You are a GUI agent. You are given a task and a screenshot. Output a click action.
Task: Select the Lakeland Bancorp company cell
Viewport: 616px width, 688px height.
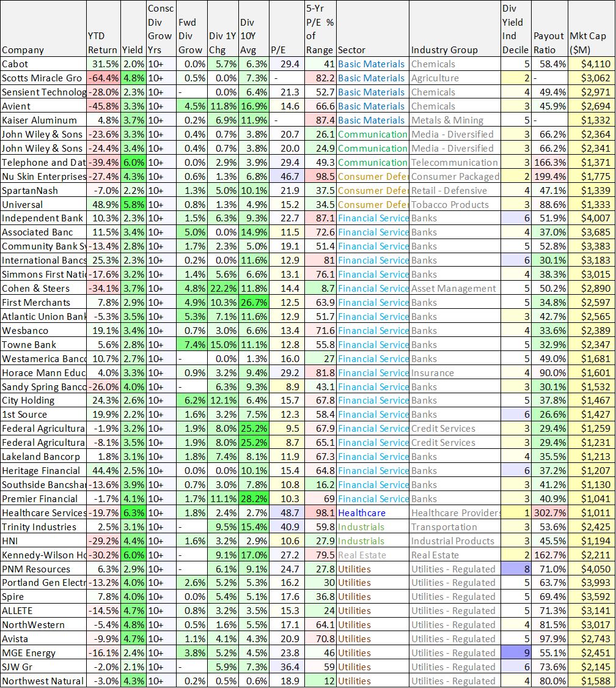click(x=43, y=456)
